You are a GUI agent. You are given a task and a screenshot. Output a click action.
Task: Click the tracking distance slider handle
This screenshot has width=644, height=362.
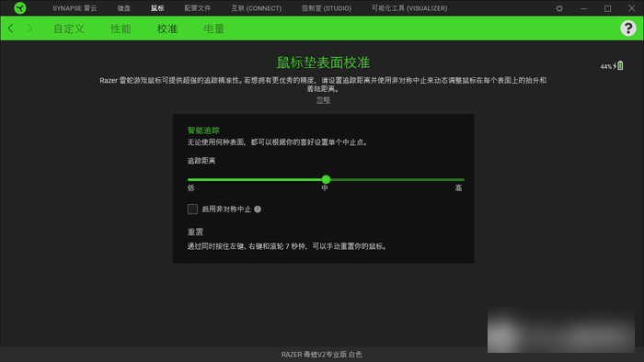[x=326, y=179]
